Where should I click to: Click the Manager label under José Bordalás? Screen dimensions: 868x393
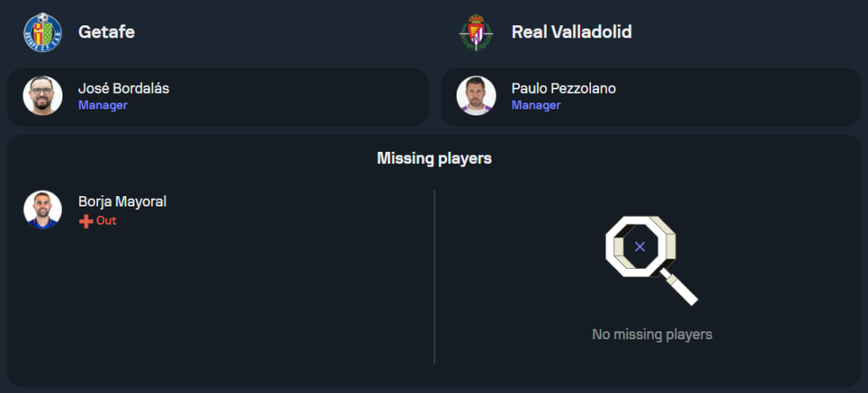click(102, 106)
